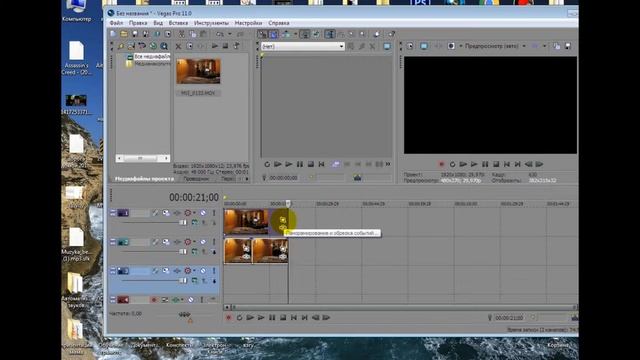The width and height of the screenshot is (640, 360).
Task: Click the trimmer stop button
Action: point(311,164)
